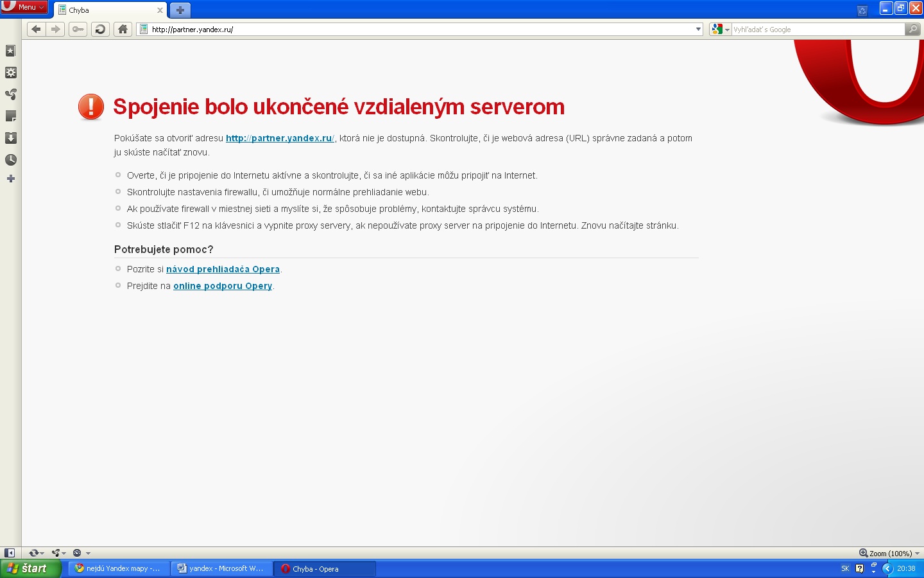The image size is (924, 578).
Task: Open the "návod prehliadača Opera" link
Action: [223, 269]
